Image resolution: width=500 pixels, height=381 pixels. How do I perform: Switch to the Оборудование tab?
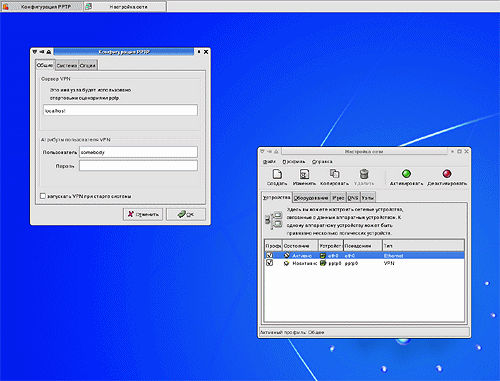(x=311, y=198)
